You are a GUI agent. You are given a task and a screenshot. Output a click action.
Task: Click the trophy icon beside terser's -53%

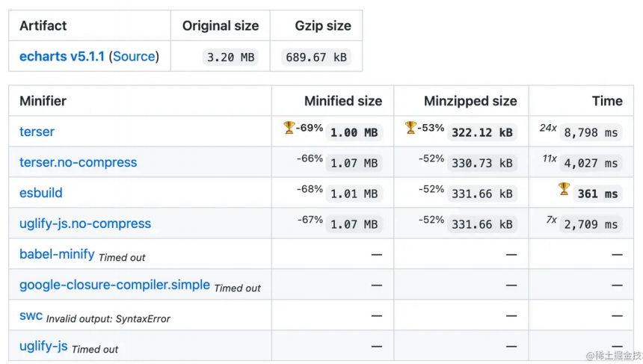(410, 128)
